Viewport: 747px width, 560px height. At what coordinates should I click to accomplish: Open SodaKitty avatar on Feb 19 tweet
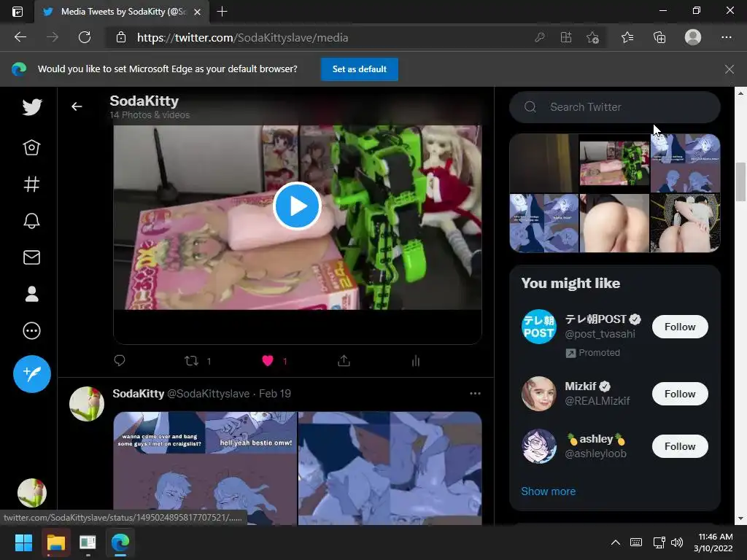click(x=87, y=404)
